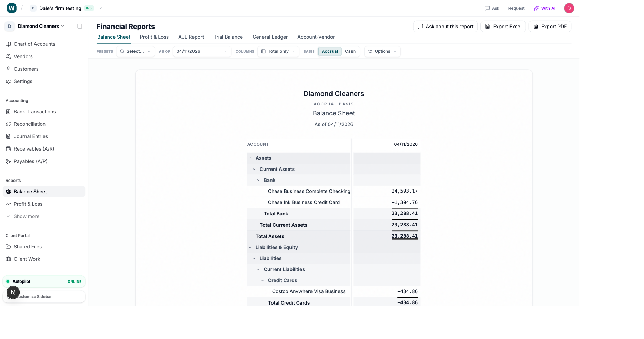
Task: Open Customers from the sidebar
Action: 26,69
